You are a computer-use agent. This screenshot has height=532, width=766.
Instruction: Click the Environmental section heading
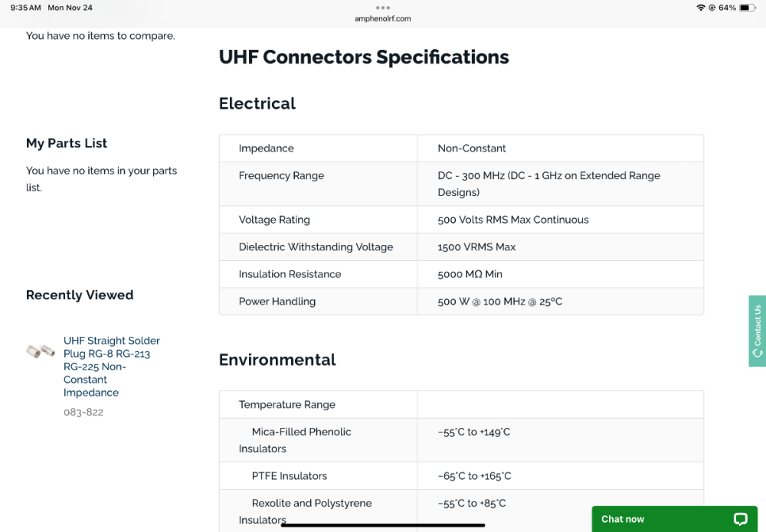pos(277,360)
